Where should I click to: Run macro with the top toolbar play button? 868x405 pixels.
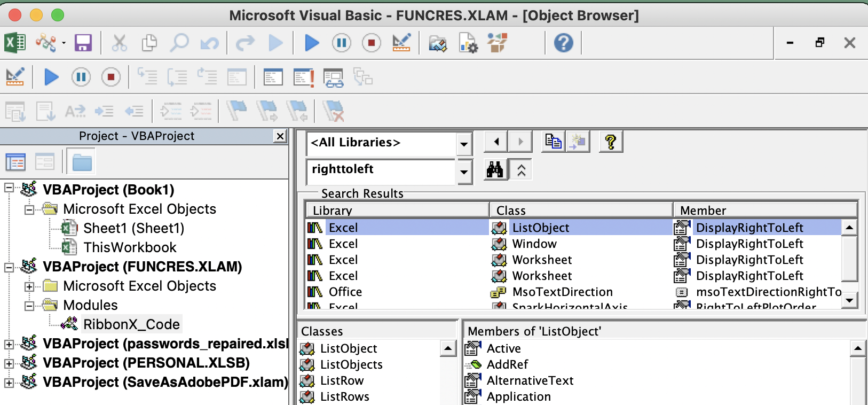click(312, 42)
